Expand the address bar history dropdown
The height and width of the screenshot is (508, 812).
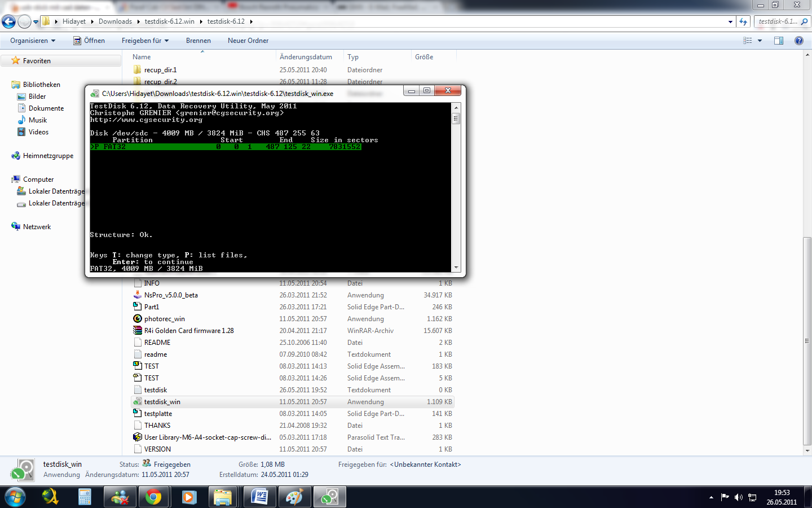tap(731, 21)
